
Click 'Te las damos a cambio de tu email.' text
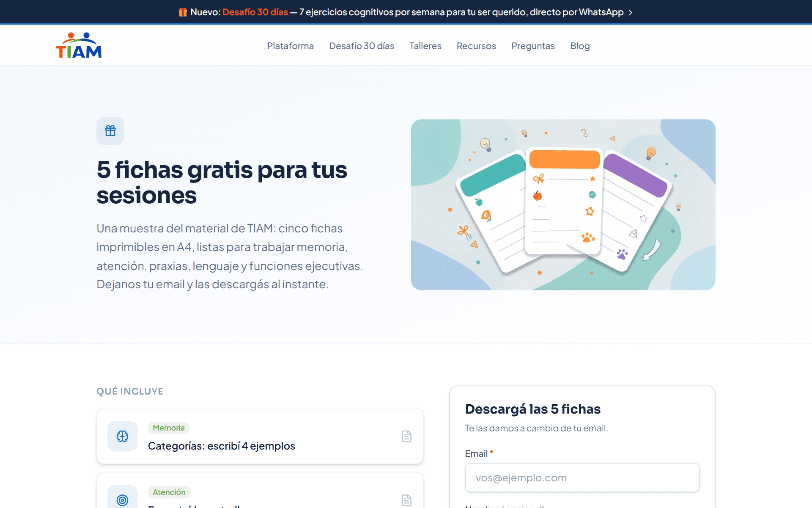point(536,428)
